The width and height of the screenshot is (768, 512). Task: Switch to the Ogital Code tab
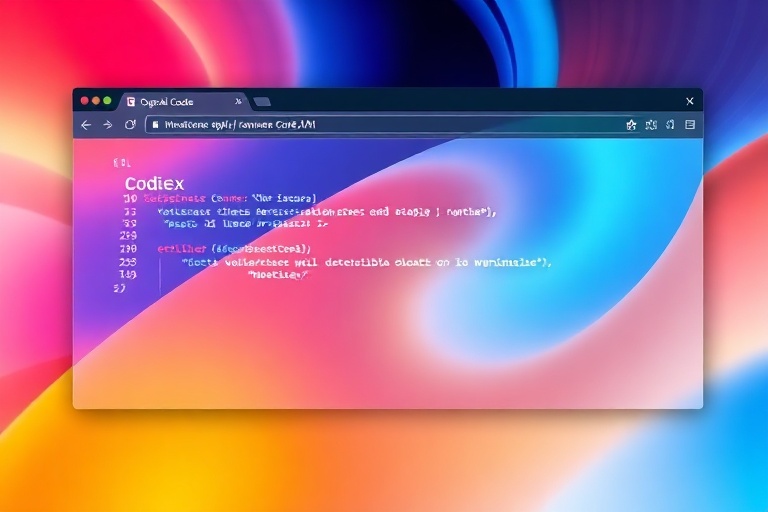click(185, 101)
